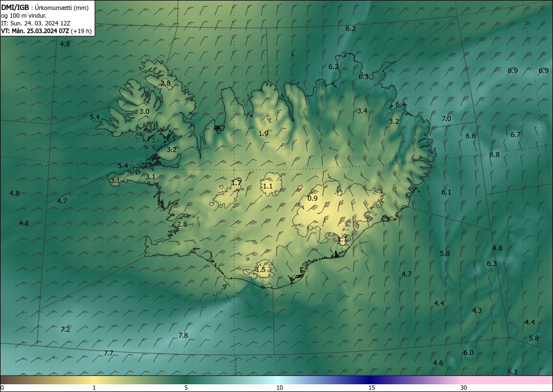Click the 4.8 value just below the legend box
This screenshot has width=553, height=392.
[x=65, y=44]
